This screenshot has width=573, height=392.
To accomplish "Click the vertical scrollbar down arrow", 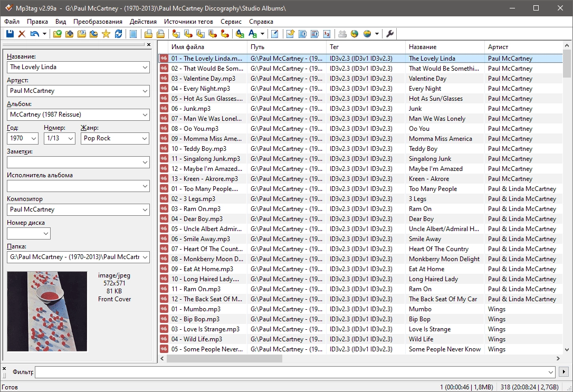I will [567, 350].
